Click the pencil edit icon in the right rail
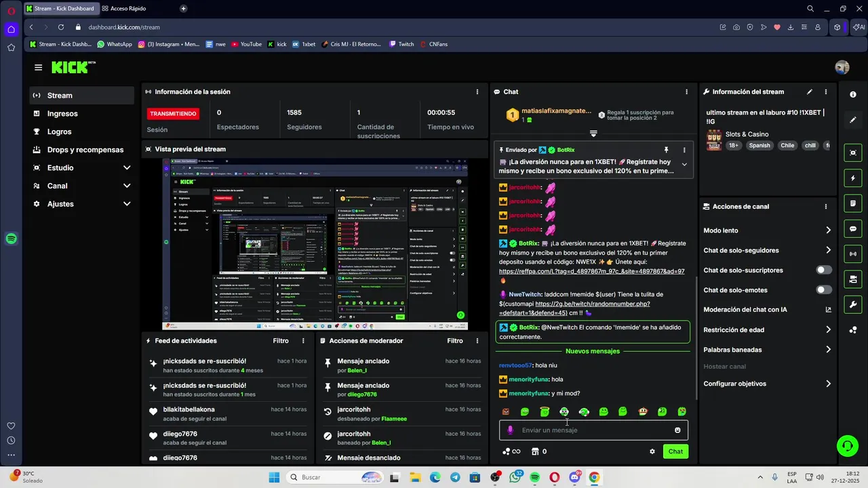The image size is (868, 488). [853, 120]
